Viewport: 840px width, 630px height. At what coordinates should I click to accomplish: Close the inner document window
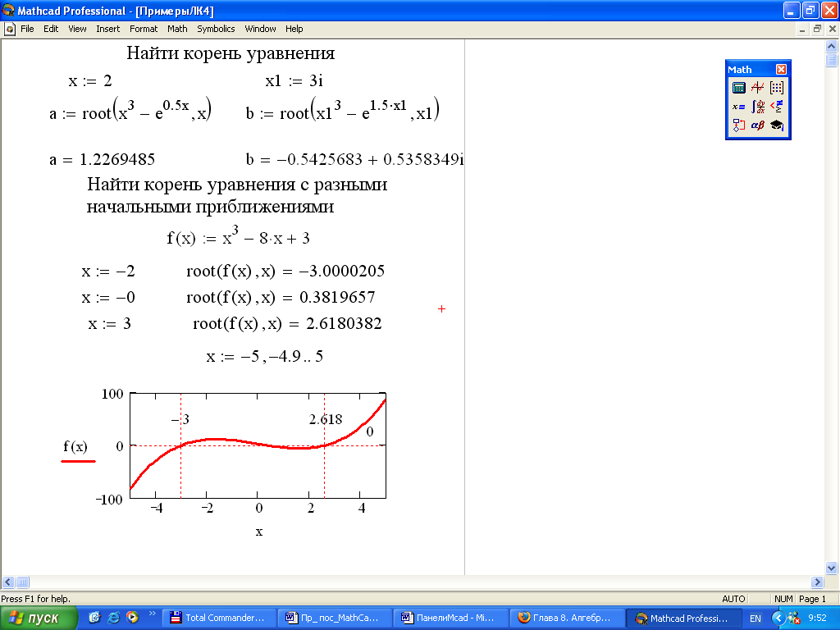833,30
